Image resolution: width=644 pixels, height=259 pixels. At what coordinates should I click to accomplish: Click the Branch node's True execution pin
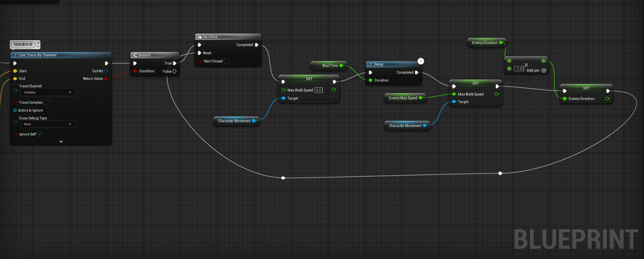(x=175, y=63)
